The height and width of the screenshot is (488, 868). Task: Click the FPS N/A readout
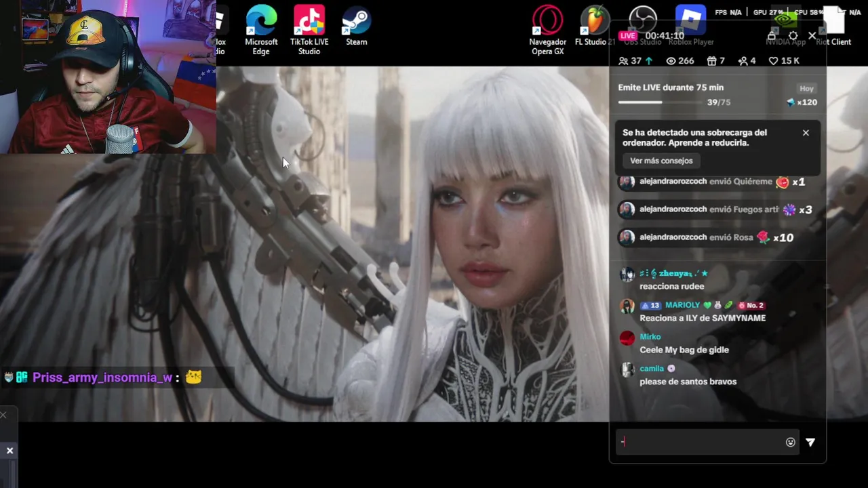point(728,12)
